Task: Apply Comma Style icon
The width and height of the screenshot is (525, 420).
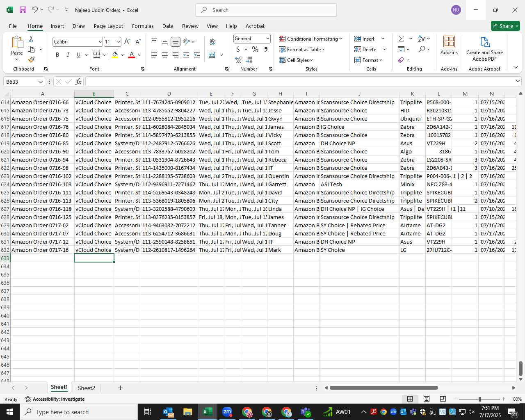Action: pyautogui.click(x=266, y=49)
